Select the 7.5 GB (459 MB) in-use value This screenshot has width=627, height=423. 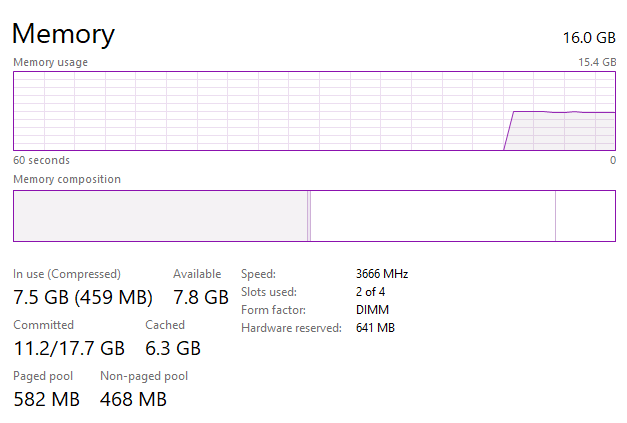point(83,297)
